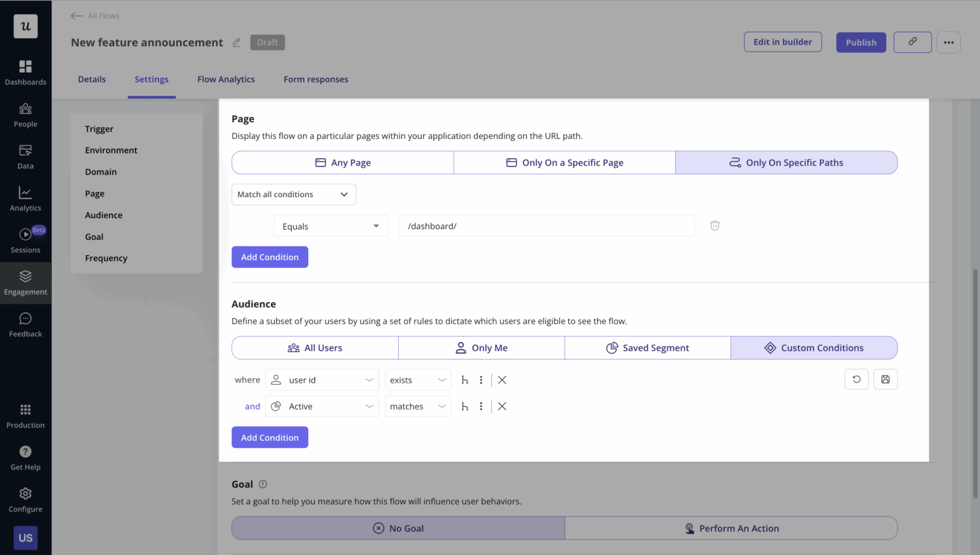Open the matches operator dropdown for Active
980x555 pixels.
418,406
